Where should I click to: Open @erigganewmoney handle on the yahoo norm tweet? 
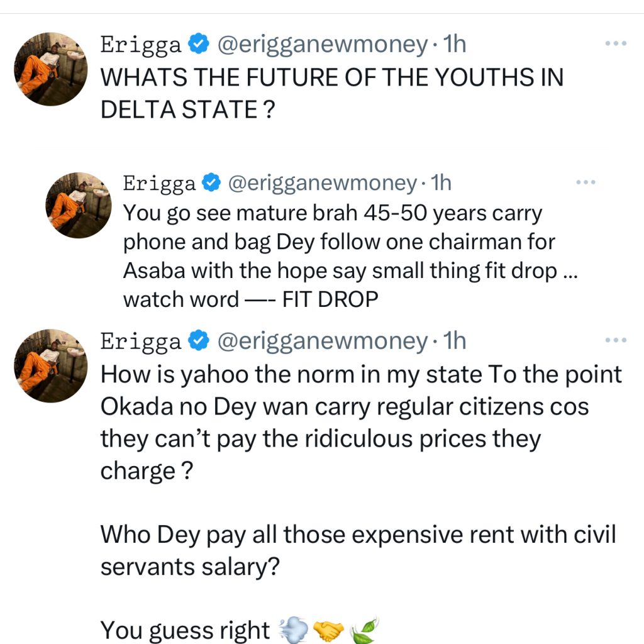click(323, 341)
